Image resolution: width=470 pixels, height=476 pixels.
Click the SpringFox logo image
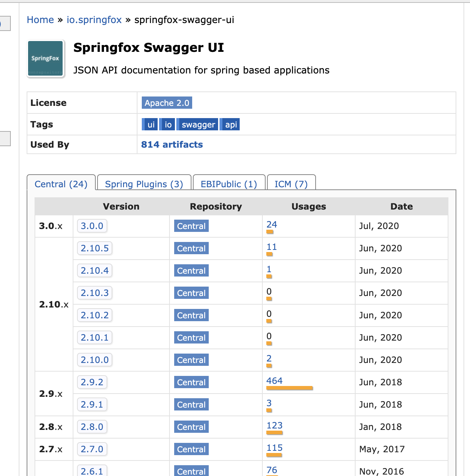point(45,58)
